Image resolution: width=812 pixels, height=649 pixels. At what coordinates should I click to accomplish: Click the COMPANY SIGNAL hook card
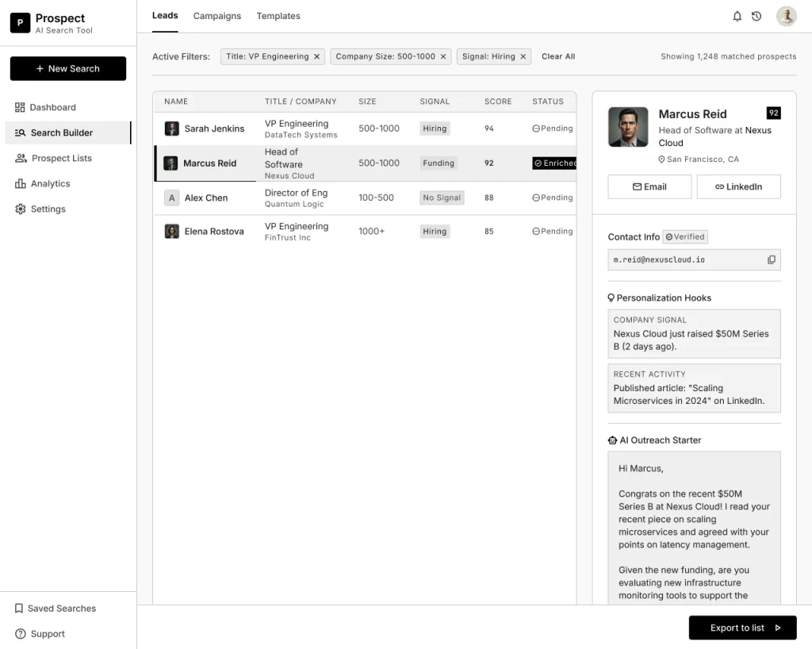pyautogui.click(x=694, y=333)
